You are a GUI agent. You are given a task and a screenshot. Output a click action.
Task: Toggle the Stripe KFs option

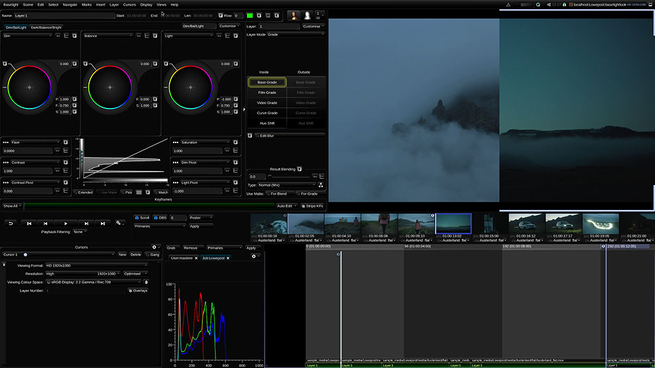(x=312, y=206)
